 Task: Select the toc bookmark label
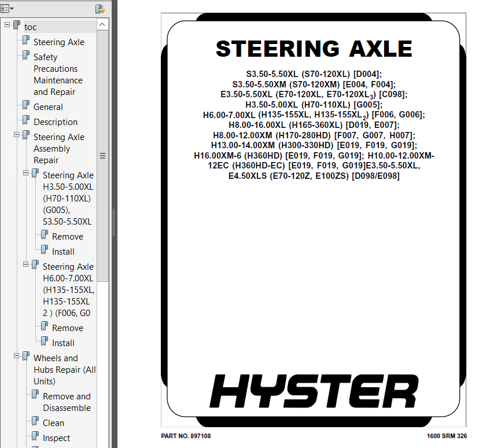point(30,27)
